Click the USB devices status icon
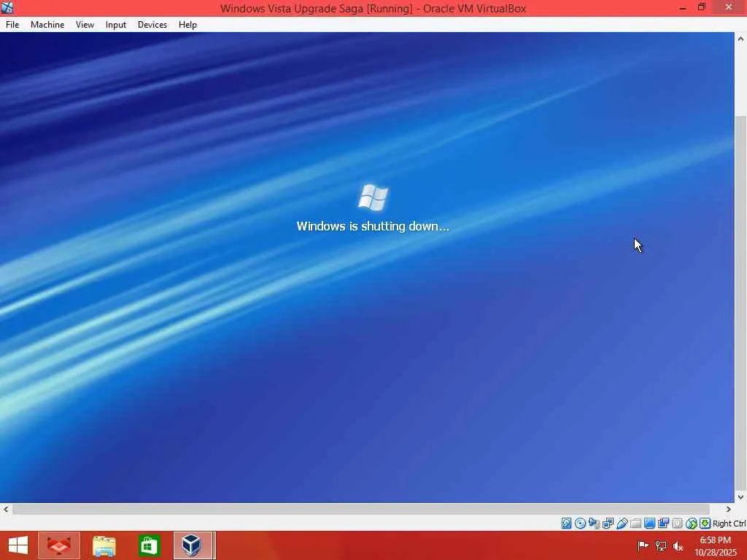This screenshot has height=560, width=747. click(x=622, y=524)
